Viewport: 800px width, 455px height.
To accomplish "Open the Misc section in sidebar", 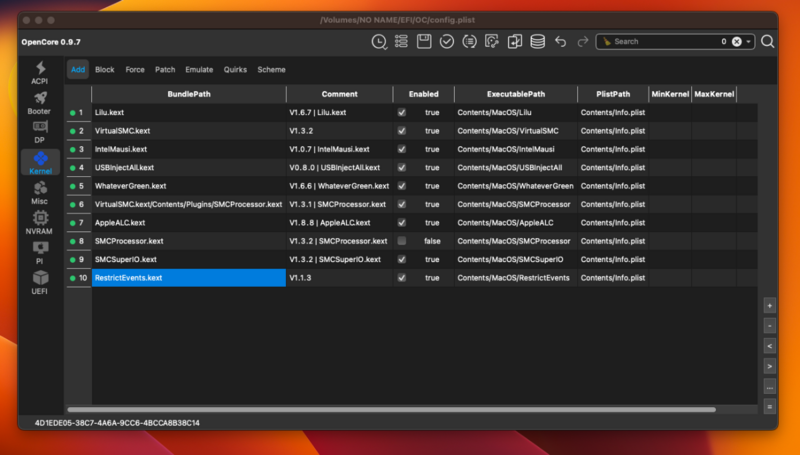I will coord(40,193).
